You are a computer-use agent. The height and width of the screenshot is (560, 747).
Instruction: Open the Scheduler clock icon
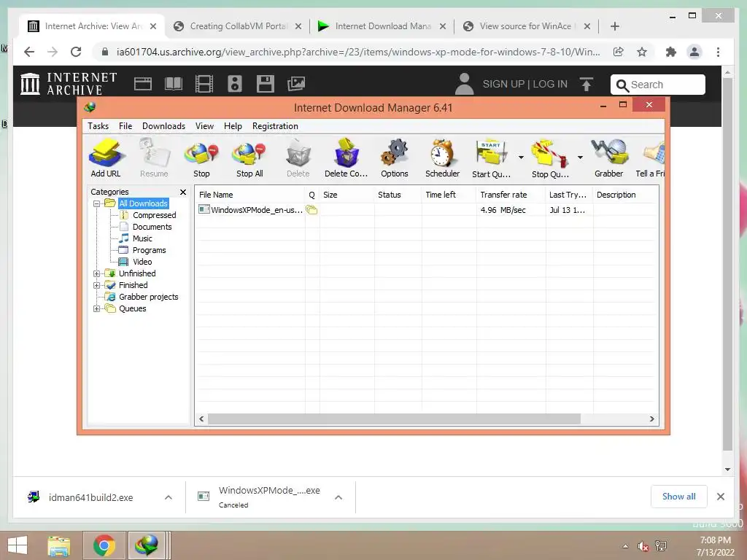tap(443, 157)
